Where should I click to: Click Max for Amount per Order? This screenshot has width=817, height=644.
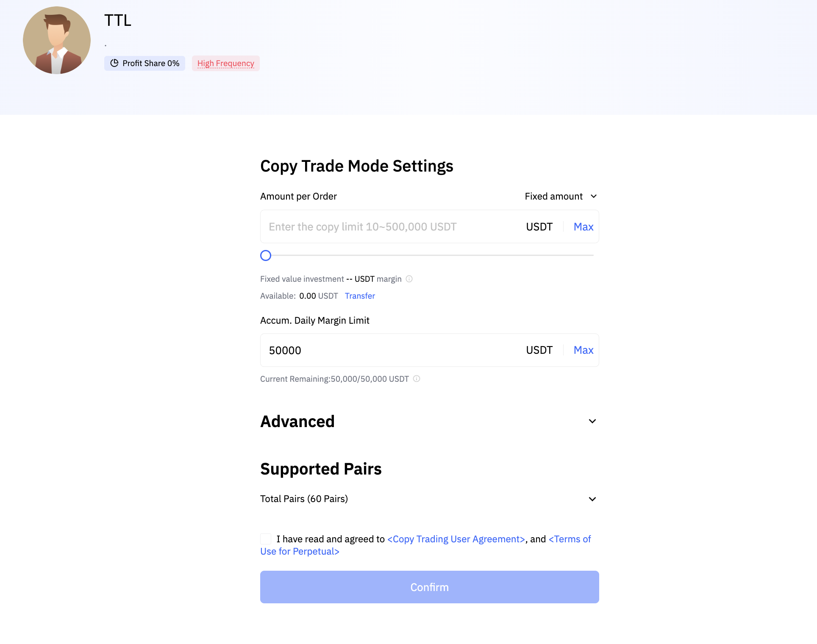point(583,227)
